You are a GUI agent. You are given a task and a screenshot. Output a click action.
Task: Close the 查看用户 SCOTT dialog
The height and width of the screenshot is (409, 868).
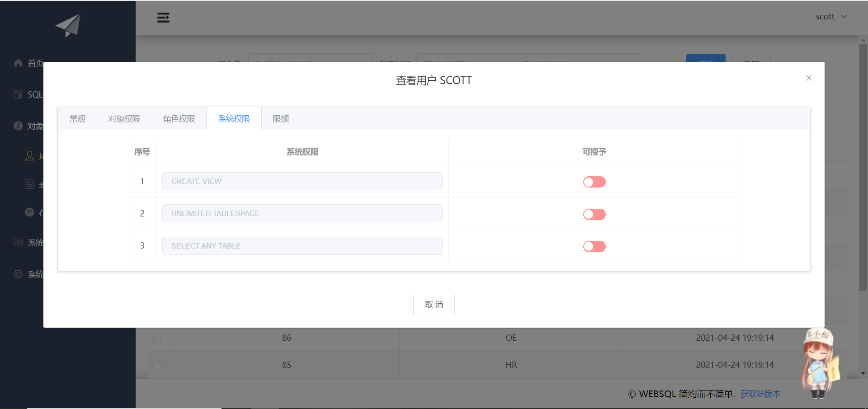(x=809, y=78)
